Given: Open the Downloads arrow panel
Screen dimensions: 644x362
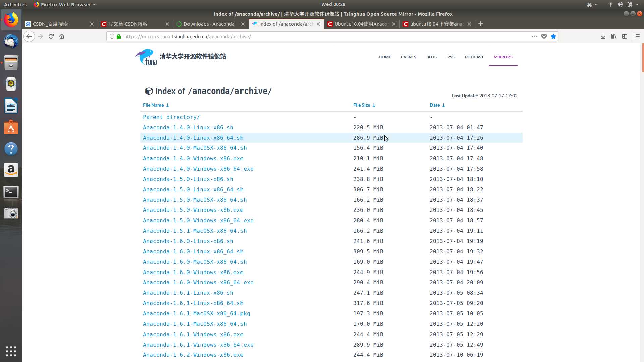Looking at the screenshot, I should (x=603, y=36).
